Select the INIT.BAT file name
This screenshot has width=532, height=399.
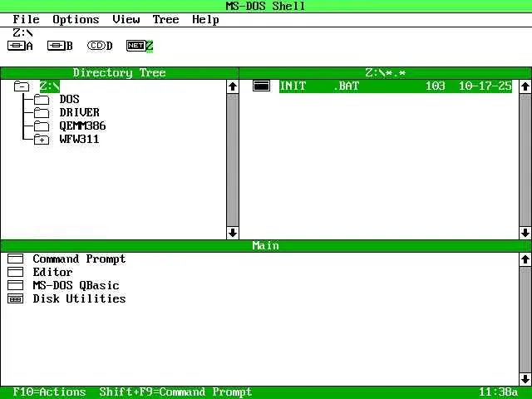(x=319, y=86)
